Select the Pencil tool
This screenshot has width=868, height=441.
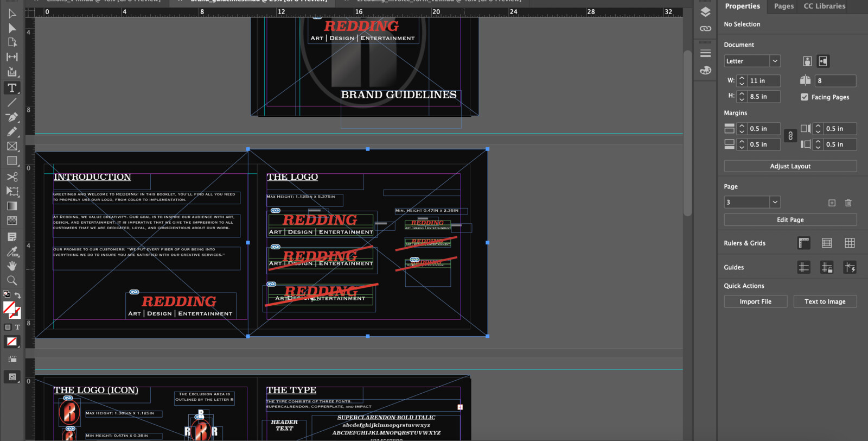(x=12, y=131)
